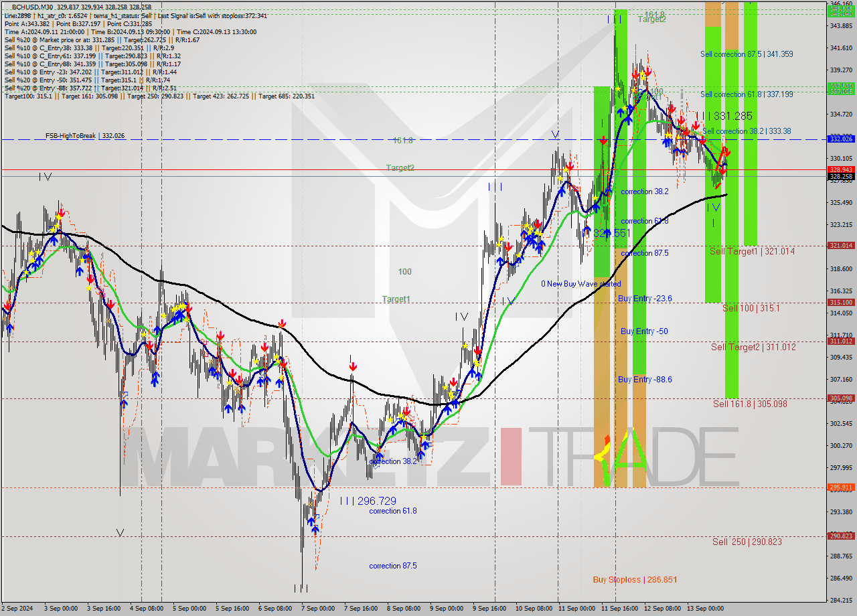Click the 'Sell 100 | 315.1' label
The height and width of the screenshot is (616, 857).
pos(751,308)
